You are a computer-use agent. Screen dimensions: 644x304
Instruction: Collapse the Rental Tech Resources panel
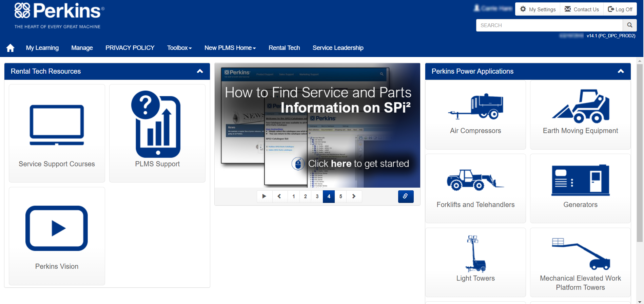tap(200, 71)
